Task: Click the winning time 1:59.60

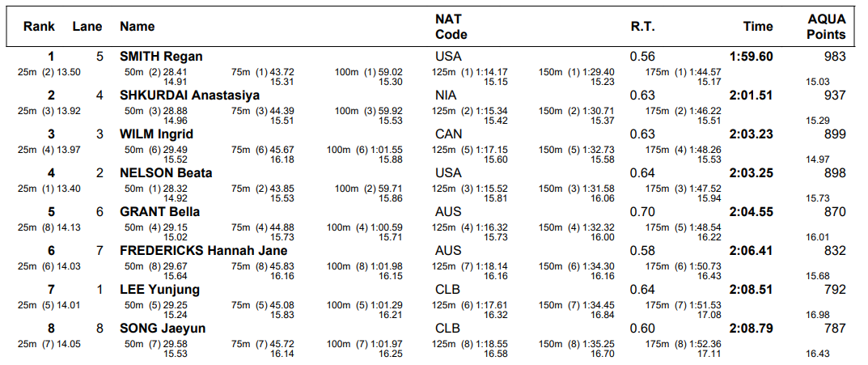Action: pyautogui.click(x=751, y=57)
